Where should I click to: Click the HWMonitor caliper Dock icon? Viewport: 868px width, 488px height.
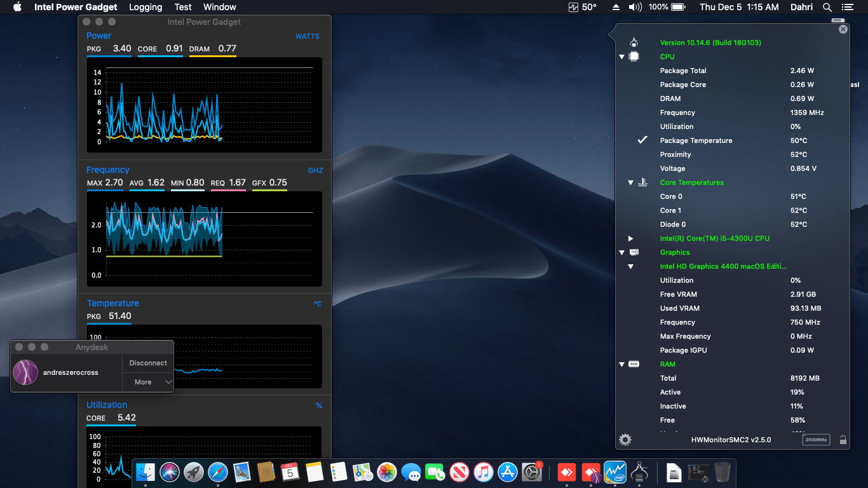(x=639, y=472)
